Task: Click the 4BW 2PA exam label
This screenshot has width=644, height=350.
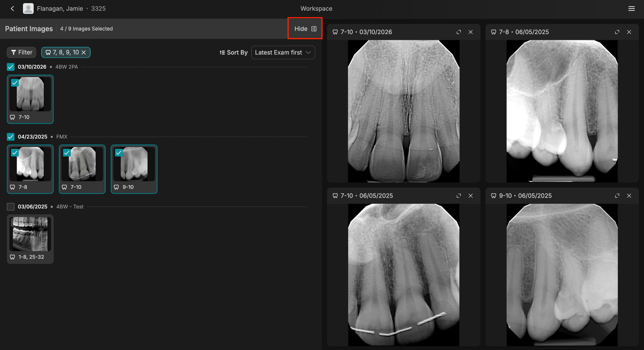Action: [67, 67]
